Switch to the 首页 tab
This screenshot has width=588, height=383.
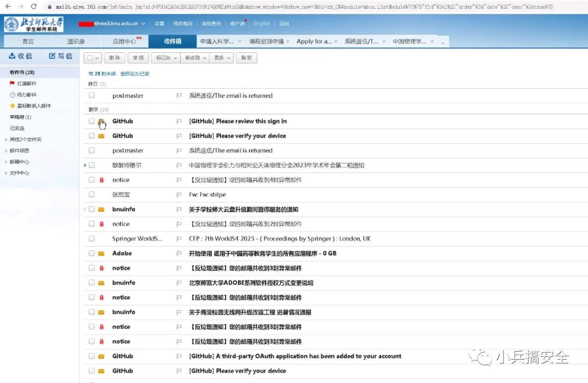(x=28, y=41)
